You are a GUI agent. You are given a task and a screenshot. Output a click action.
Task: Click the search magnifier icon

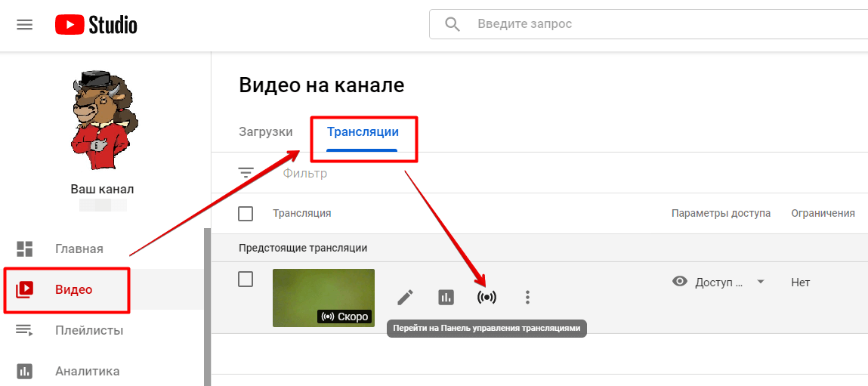click(453, 24)
